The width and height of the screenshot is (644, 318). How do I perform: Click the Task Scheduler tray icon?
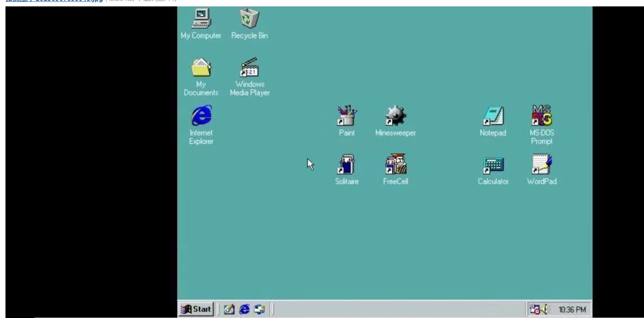(x=534, y=310)
